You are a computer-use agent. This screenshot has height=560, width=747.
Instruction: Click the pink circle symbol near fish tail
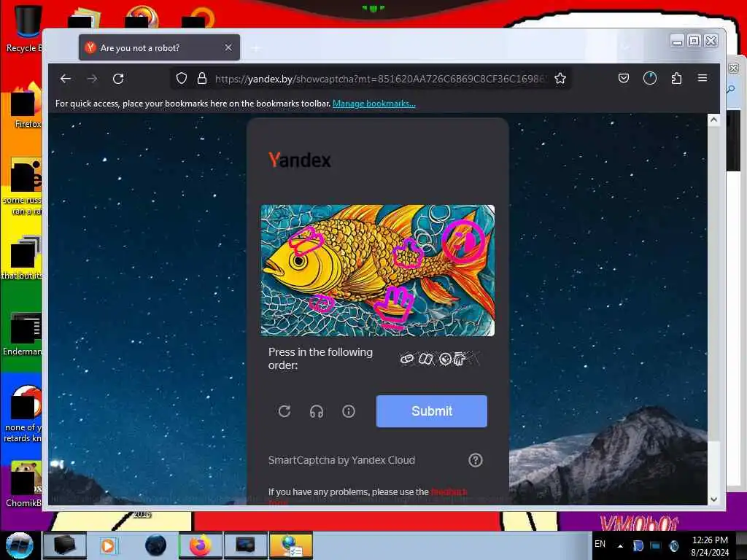(462, 241)
